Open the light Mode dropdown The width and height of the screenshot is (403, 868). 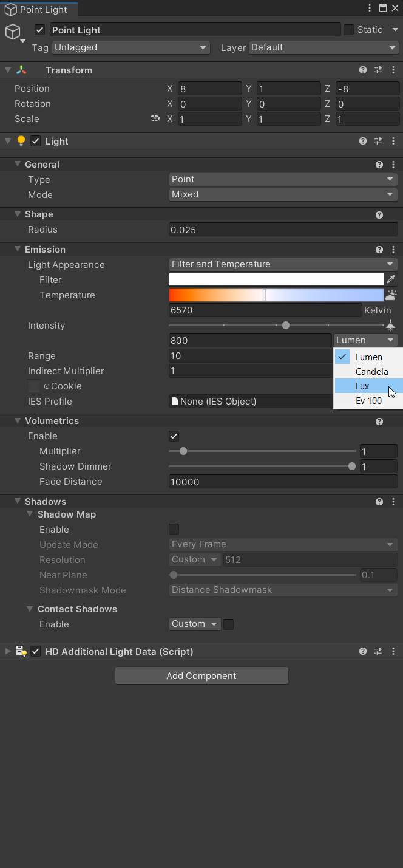coord(283,194)
